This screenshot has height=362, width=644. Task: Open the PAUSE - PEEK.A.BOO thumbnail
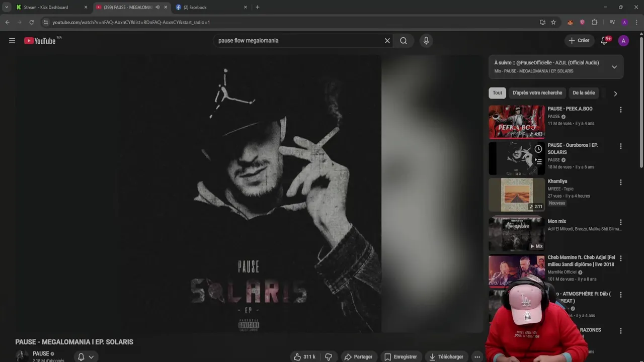[x=517, y=122]
